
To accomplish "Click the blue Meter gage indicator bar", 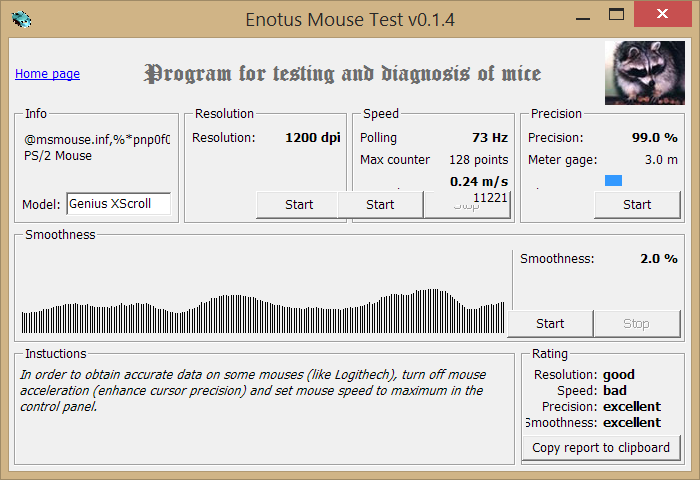I will [613, 180].
